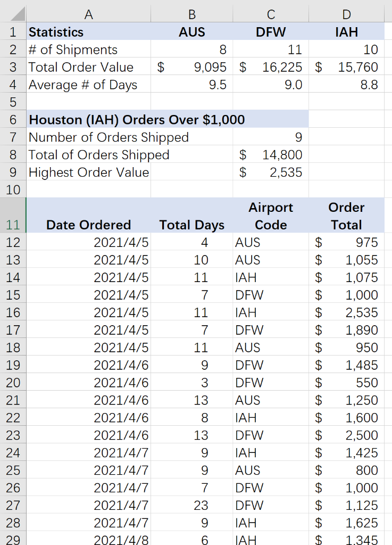Click the 23 total days cell

(191, 506)
